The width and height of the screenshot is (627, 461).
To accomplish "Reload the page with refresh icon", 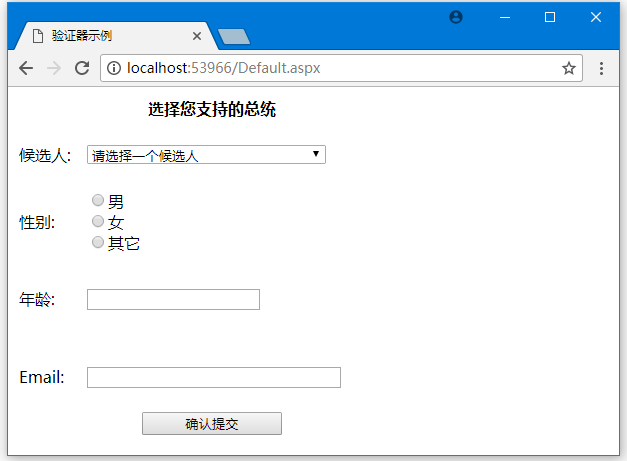I will [x=82, y=68].
